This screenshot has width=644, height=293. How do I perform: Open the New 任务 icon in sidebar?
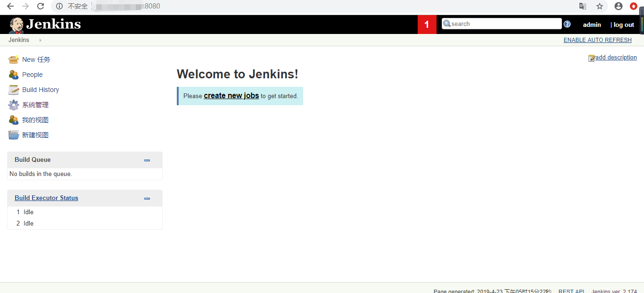tap(14, 59)
